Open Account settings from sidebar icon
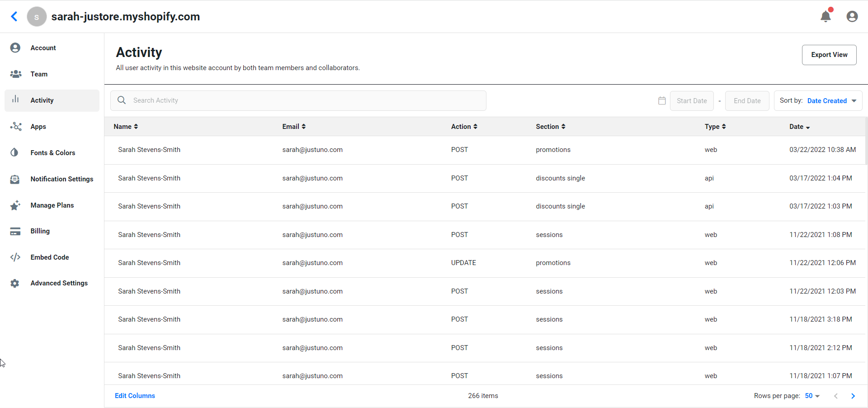Viewport: 868px width, 408px height. pyautogui.click(x=15, y=47)
